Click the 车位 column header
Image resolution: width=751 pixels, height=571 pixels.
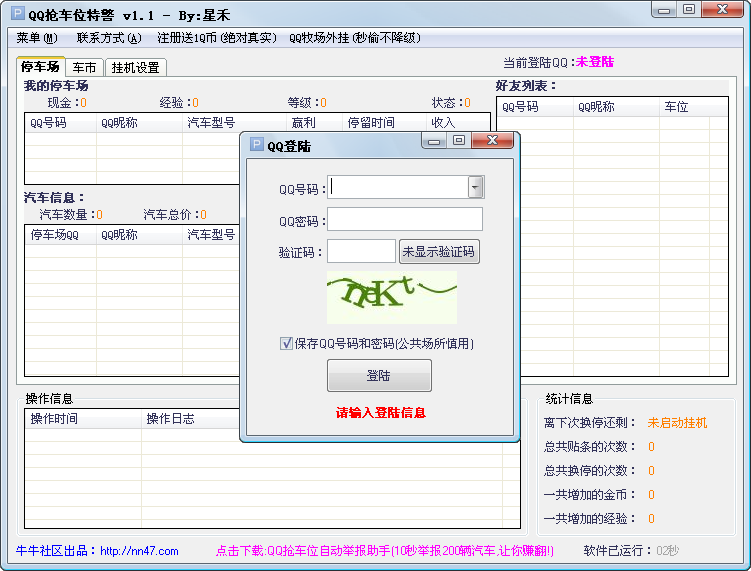click(x=684, y=107)
